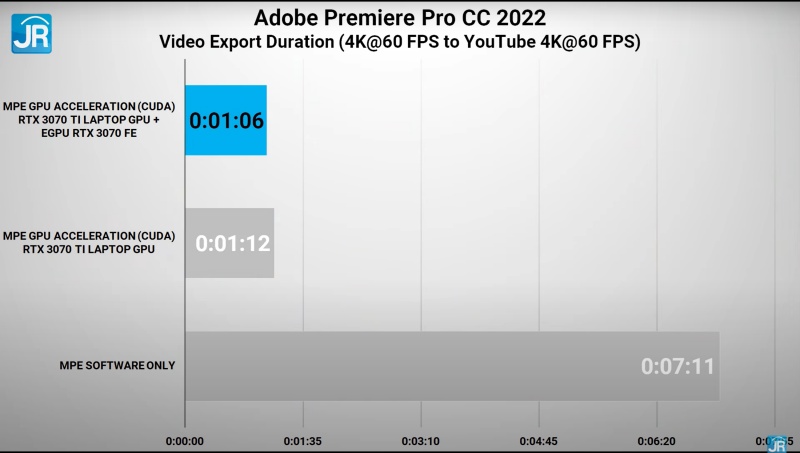Click the MPE SOFTWARE ONLY row label
This screenshot has height=453, width=800.
[117, 366]
